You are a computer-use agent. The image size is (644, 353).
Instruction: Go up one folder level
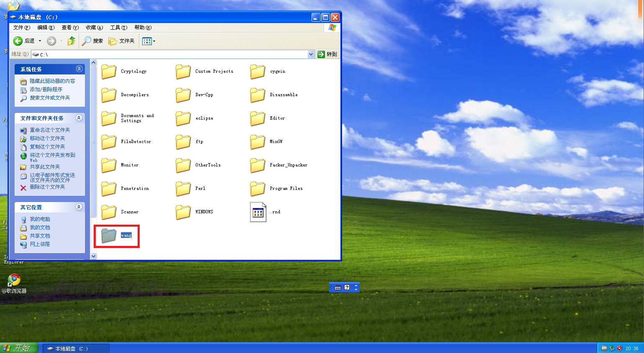[x=72, y=41]
